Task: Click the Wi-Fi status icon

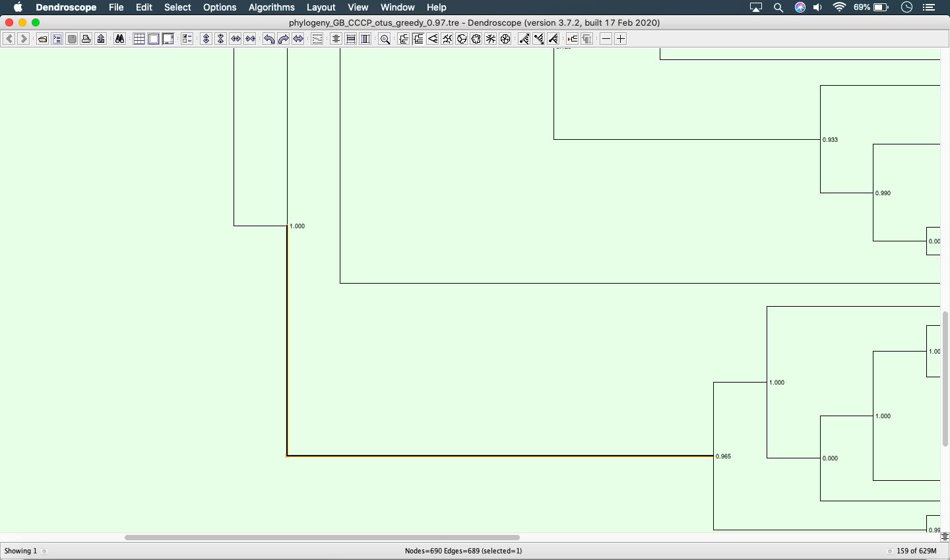Action: [839, 7]
